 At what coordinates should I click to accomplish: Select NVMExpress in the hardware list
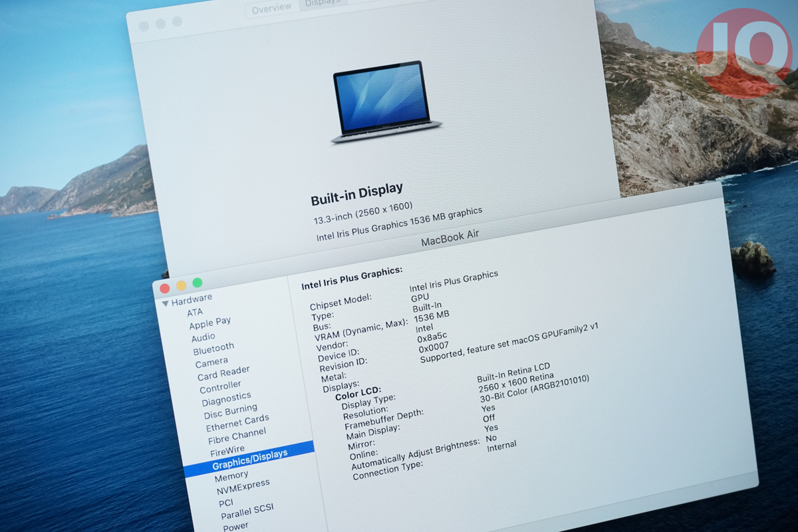pyautogui.click(x=243, y=487)
